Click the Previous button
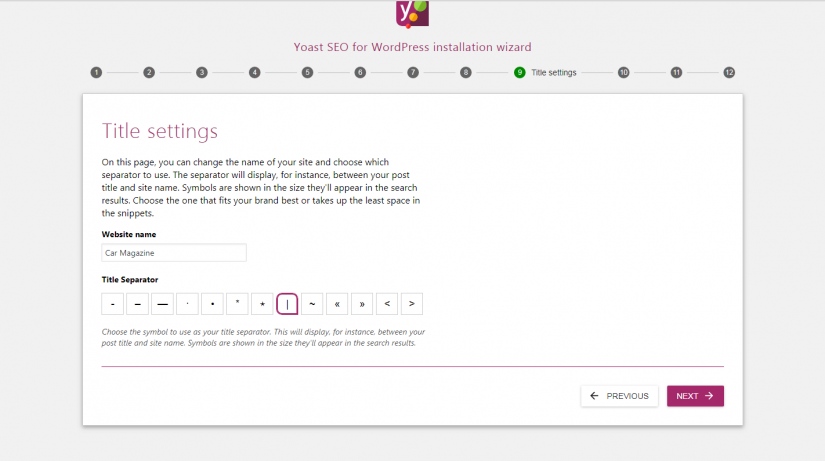The width and height of the screenshot is (825, 461). pyautogui.click(x=619, y=396)
